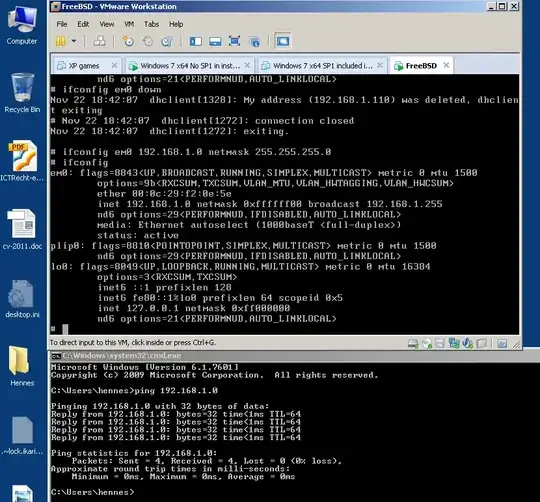
Task: Close the Windows 7 x64 No SP1 tab
Action: coord(247,65)
